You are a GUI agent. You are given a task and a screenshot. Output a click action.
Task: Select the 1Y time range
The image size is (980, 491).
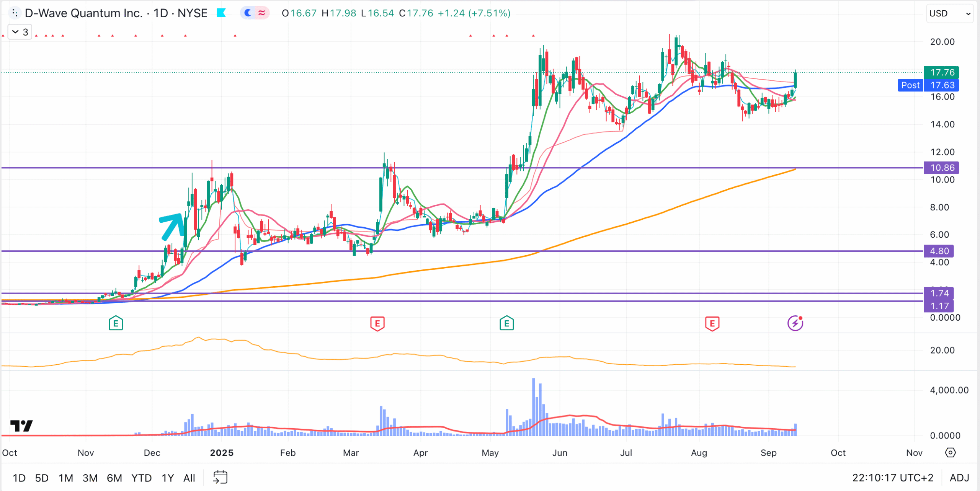click(167, 478)
